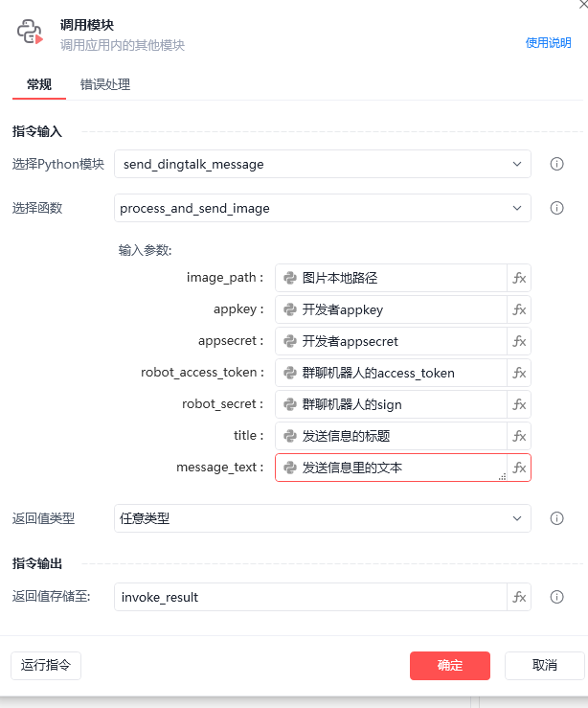Open fx expression editor for title
This screenshot has width=588, height=708.
[519, 436]
